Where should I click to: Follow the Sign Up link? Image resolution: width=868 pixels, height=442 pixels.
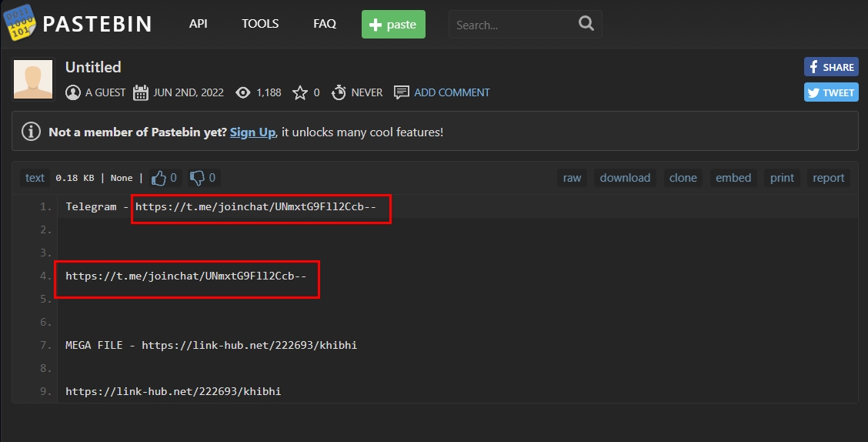point(252,132)
